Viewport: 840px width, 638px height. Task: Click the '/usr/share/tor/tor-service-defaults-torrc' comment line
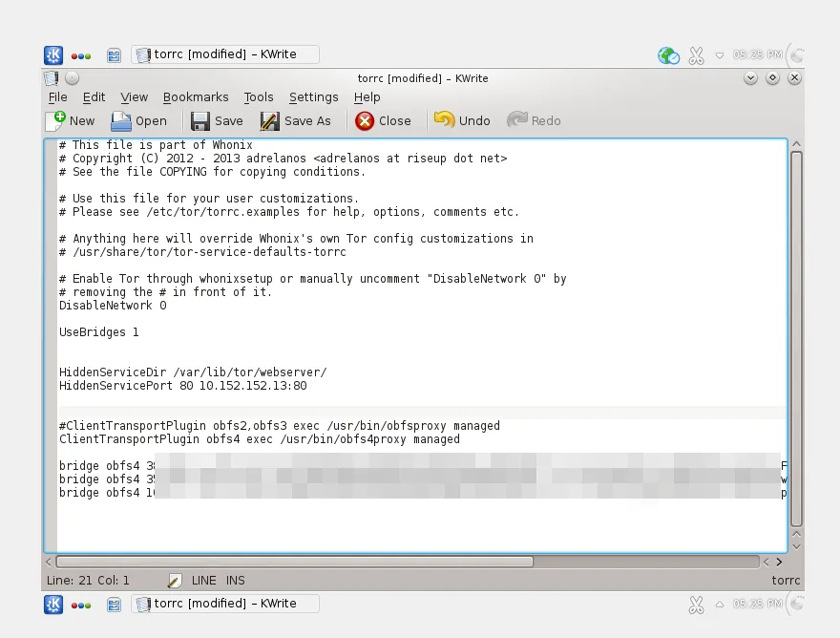click(202, 252)
